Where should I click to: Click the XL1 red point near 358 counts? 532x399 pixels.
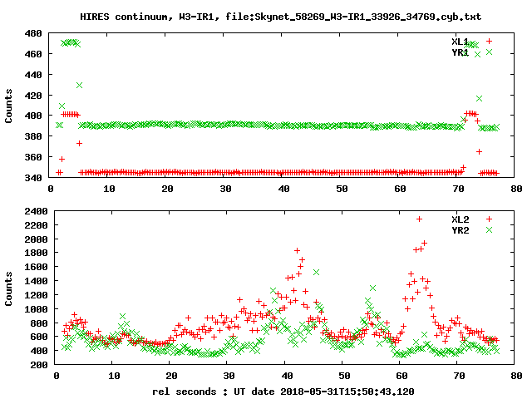(x=62, y=159)
